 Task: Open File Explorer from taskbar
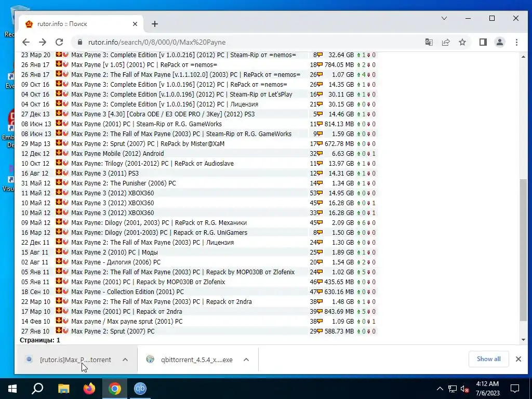(63, 389)
